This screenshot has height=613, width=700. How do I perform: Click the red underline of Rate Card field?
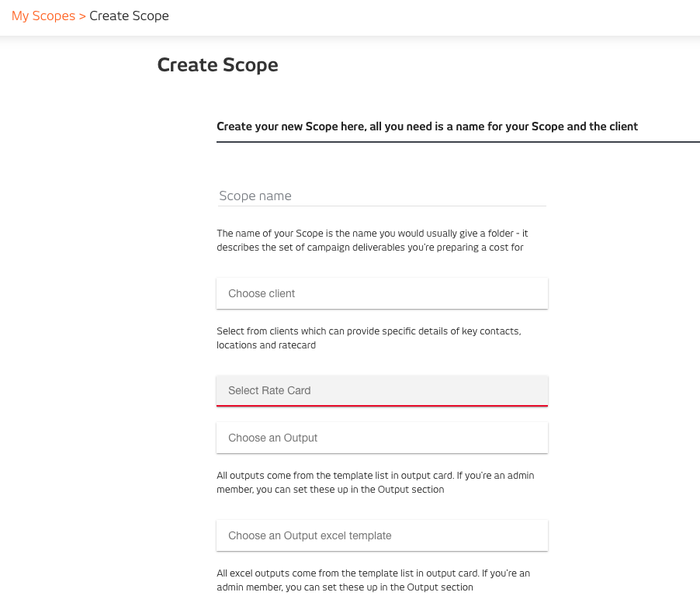pos(382,406)
